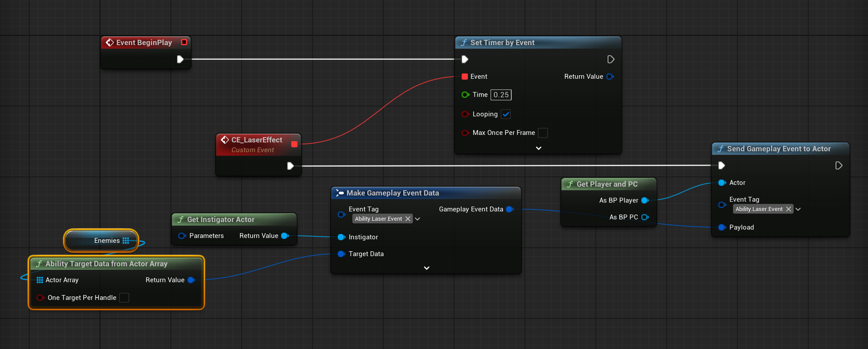This screenshot has width=868, height=349.
Task: Select Send Gameplay Event to Actor node title
Action: [x=779, y=149]
